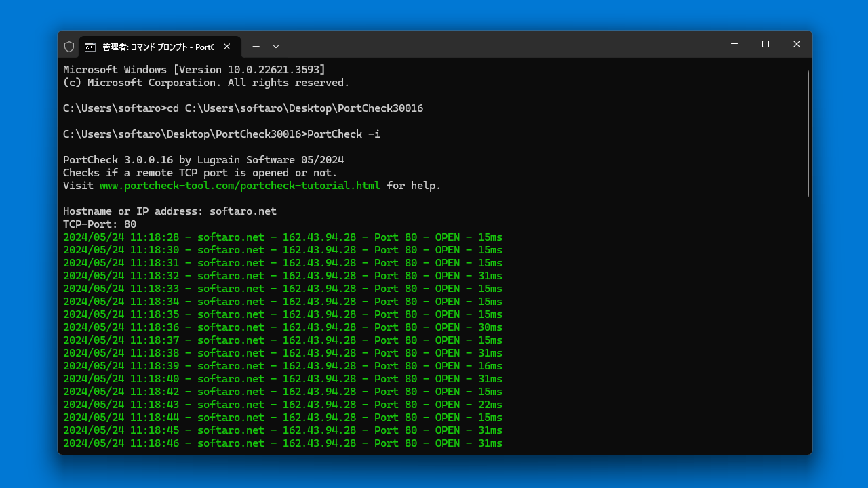The width and height of the screenshot is (868, 488).
Task: Open www.portcheck-tool.com tutorial link
Action: click(x=240, y=186)
